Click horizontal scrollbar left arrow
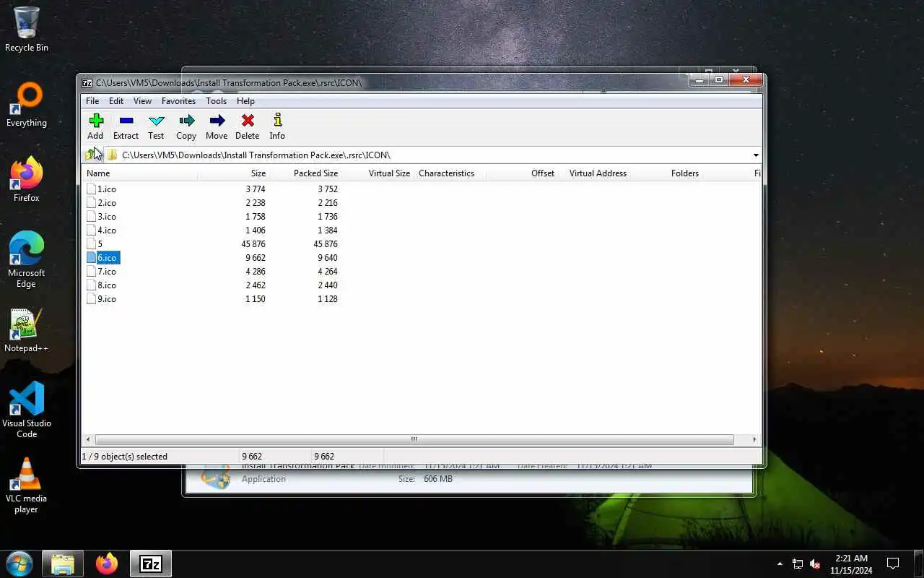Viewport: 924px width, 578px height. tap(88, 439)
